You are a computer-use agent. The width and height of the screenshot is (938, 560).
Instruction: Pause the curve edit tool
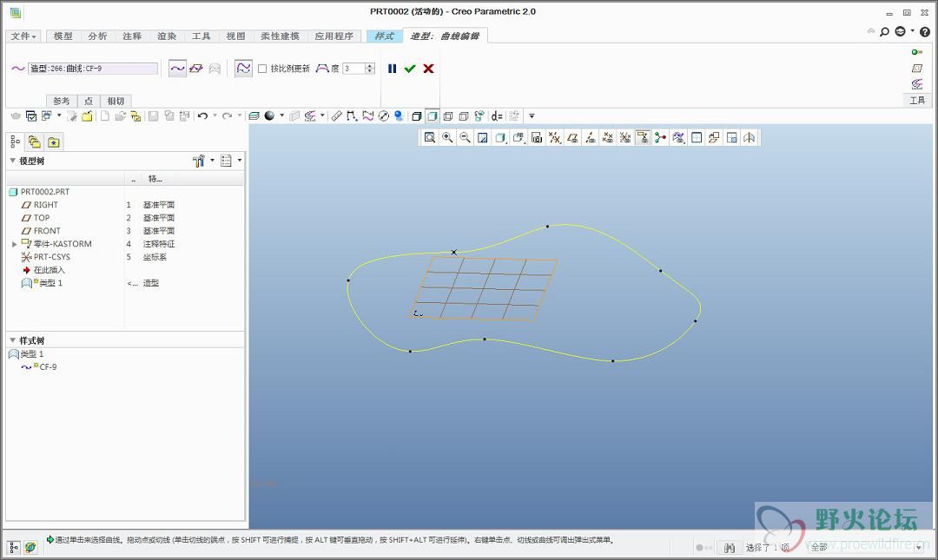[x=392, y=69]
